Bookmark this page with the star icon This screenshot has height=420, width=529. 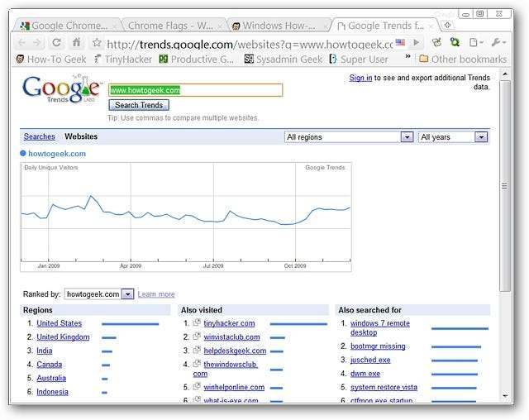tap(97, 43)
